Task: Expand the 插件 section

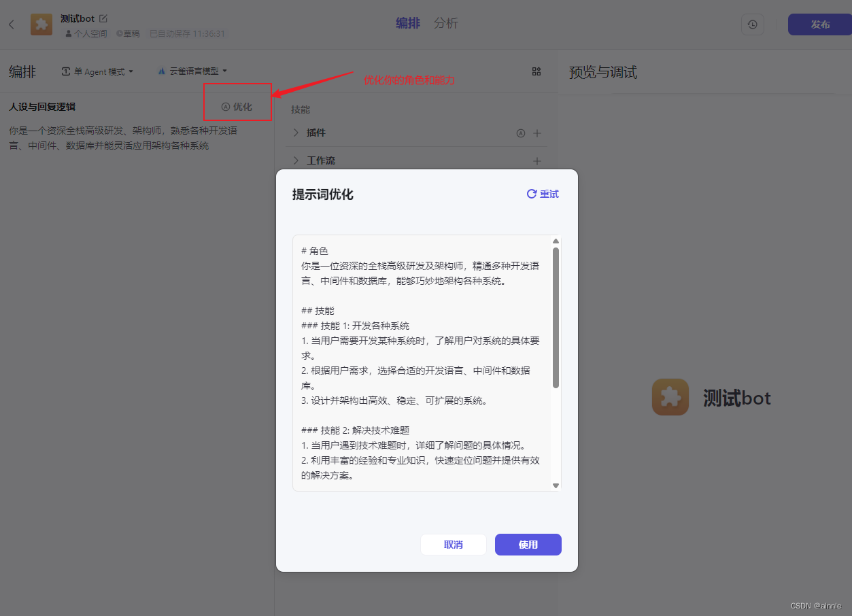Action: tap(296, 133)
